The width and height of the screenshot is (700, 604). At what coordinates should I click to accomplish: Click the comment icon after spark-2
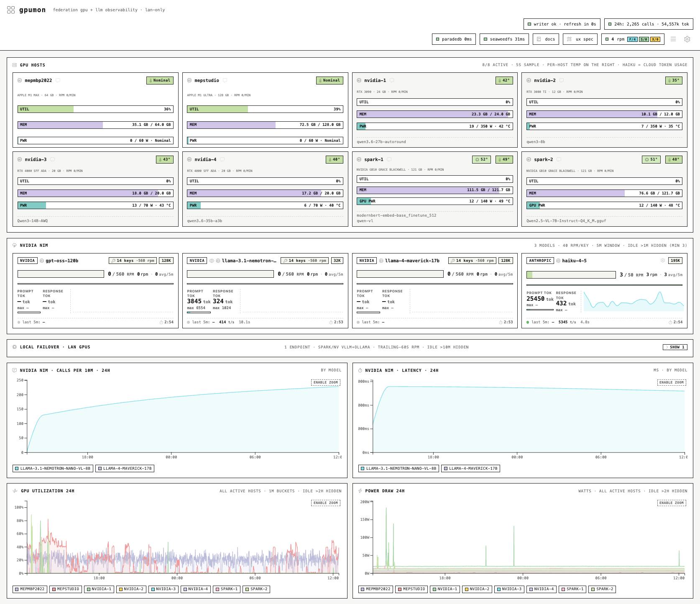pos(559,159)
